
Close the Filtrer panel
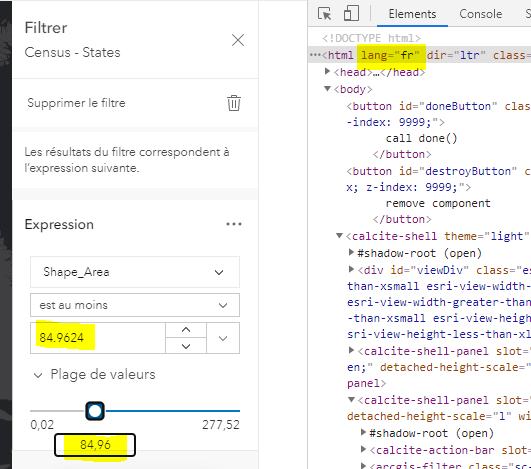(238, 40)
